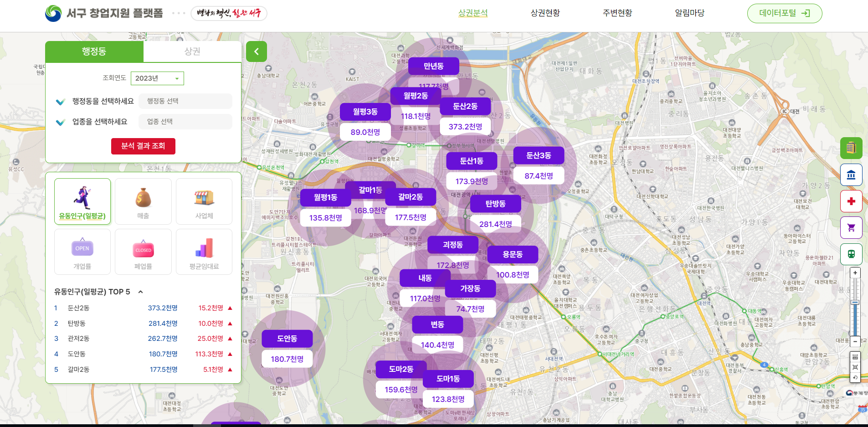Zoom out the map with minus button
This screenshot has height=427, width=868.
[x=855, y=341]
